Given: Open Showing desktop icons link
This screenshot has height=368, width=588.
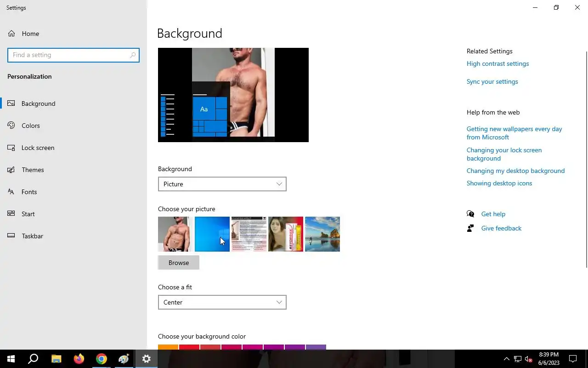Looking at the screenshot, I should tap(499, 183).
